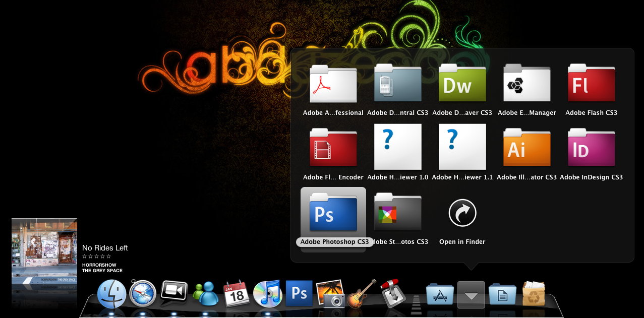Open the MSN Messenger buddies icon in Dock
Image resolution: width=644 pixels, height=318 pixels.
coord(205,294)
